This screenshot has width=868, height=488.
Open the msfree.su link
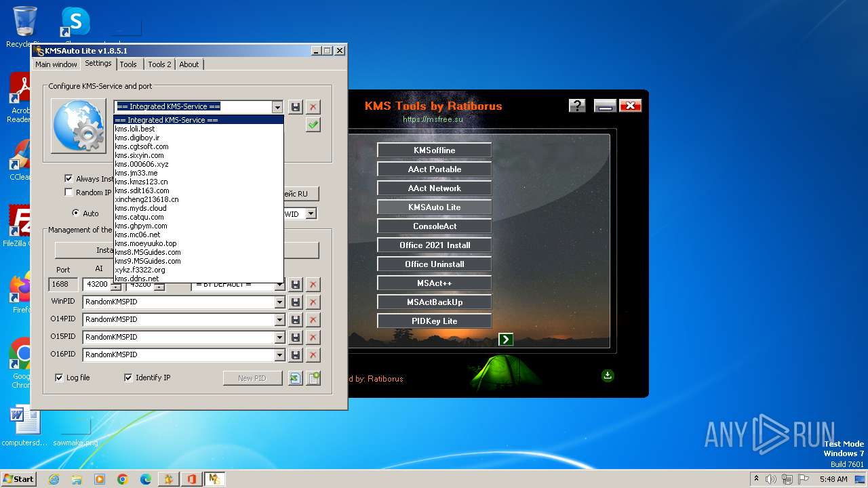click(433, 119)
